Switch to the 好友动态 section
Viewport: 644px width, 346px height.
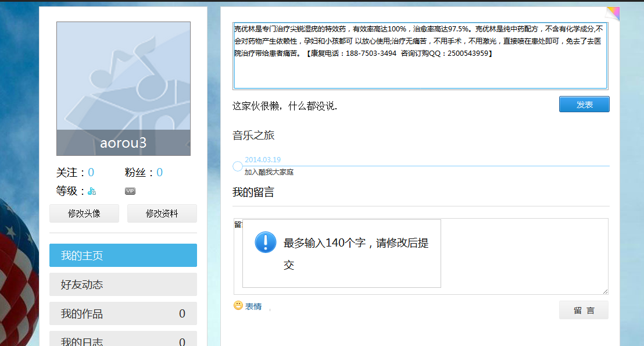pos(123,284)
